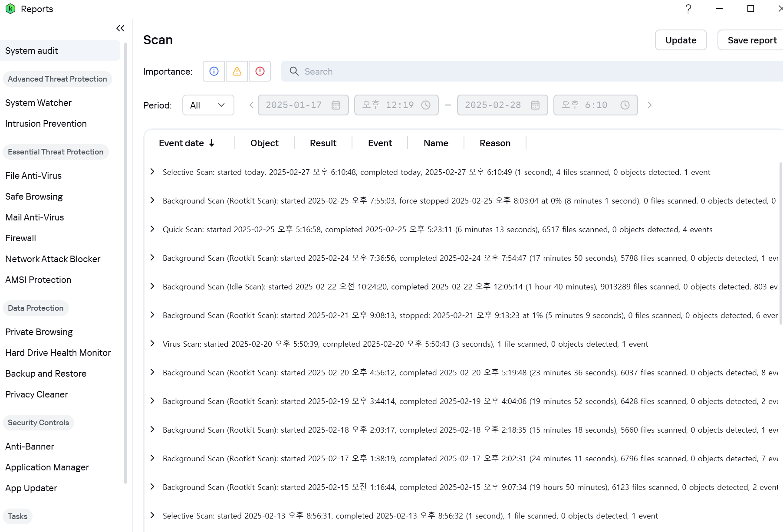The height and width of the screenshot is (532, 783).
Task: Toggle the warning importance filter
Action: [x=237, y=71]
